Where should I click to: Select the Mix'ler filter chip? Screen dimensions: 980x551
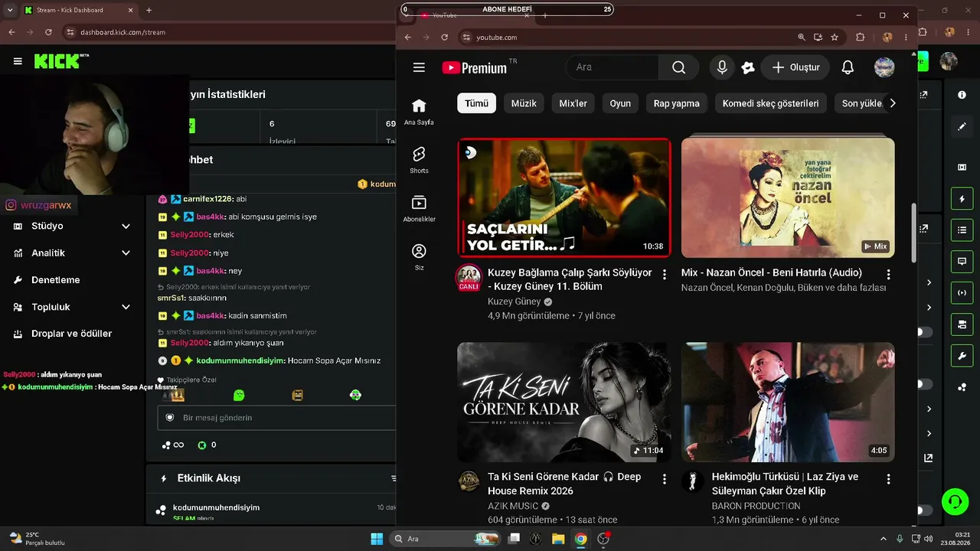tap(573, 103)
